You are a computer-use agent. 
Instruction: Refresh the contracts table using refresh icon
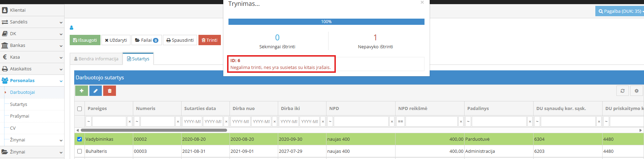(623, 91)
